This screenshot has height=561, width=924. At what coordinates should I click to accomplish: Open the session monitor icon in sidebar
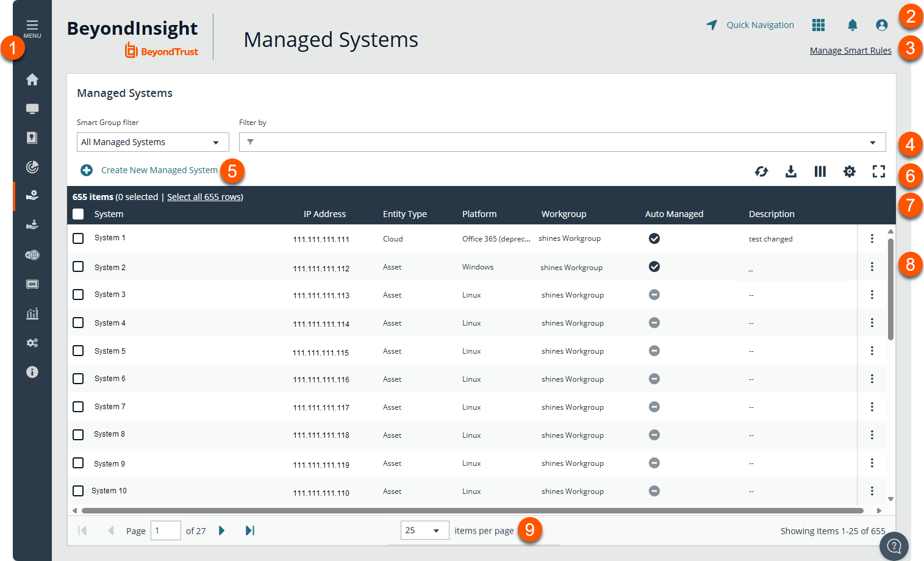(x=32, y=284)
